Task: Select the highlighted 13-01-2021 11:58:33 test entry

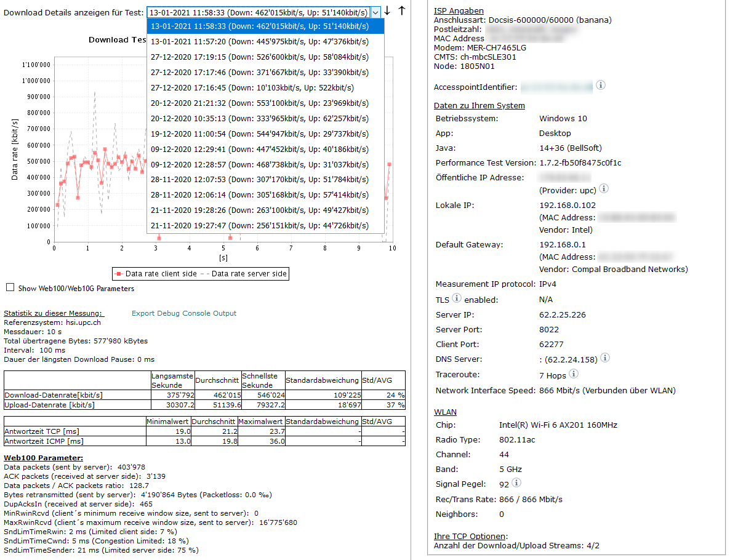Action: [259, 26]
